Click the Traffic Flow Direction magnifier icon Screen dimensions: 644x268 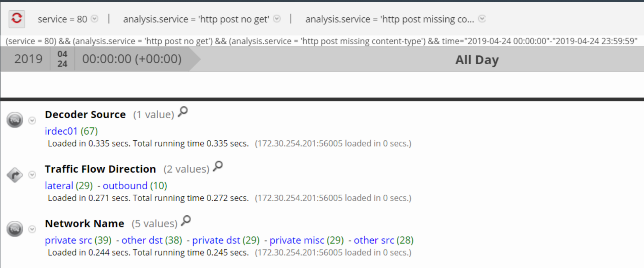click(x=218, y=166)
